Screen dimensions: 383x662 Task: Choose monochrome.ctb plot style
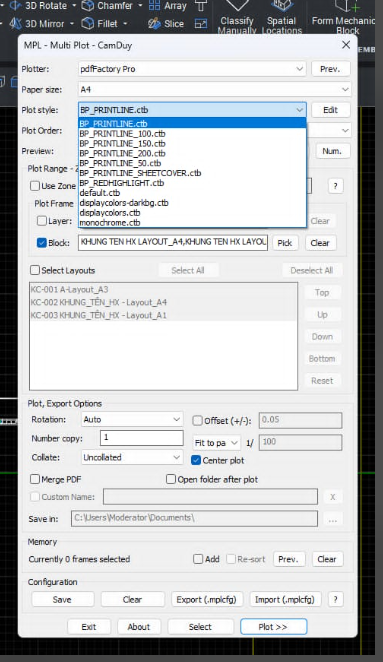(192, 222)
